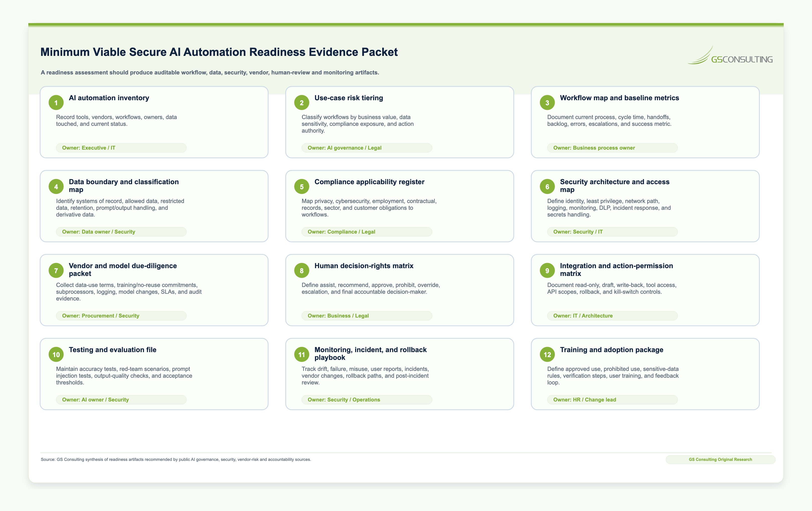Click description 'Define assist, recommend, approve, prohibit'
The height and width of the screenshot is (511, 812).
[x=371, y=288]
